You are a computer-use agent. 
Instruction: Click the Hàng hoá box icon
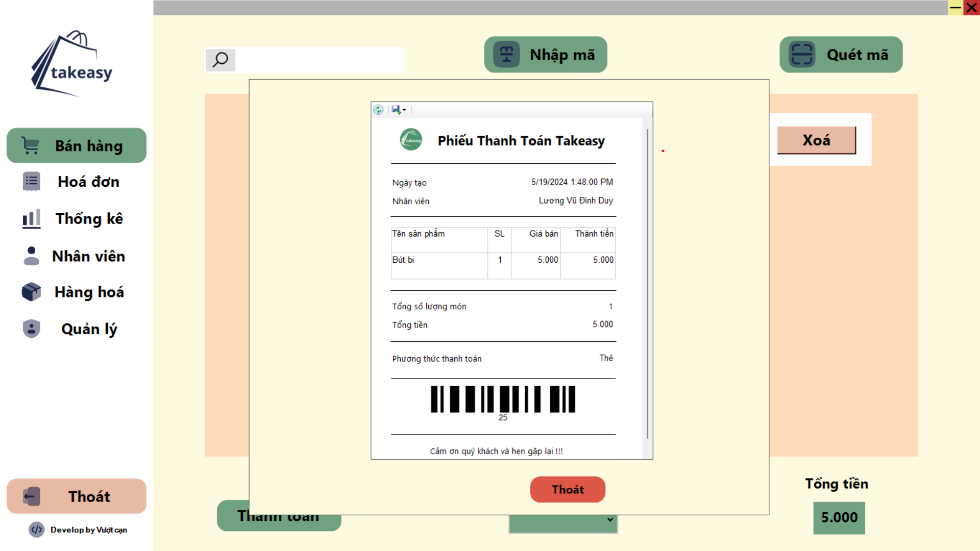[x=31, y=292]
